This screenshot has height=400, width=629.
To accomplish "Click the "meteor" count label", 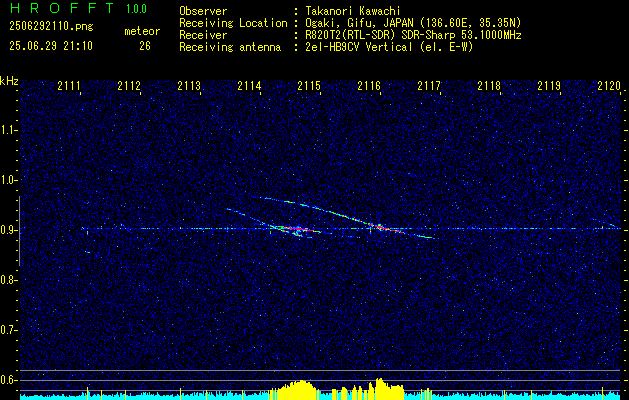I will tap(142, 31).
